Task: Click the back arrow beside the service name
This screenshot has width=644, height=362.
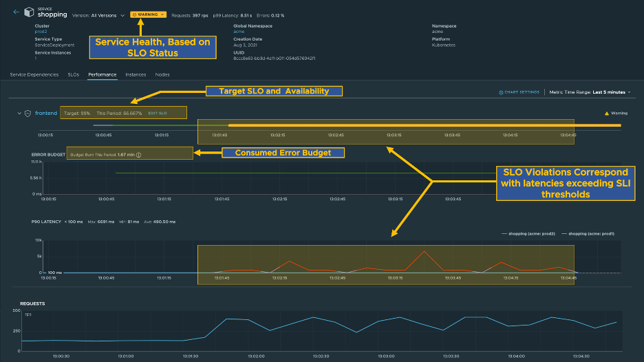Action: 16,12
